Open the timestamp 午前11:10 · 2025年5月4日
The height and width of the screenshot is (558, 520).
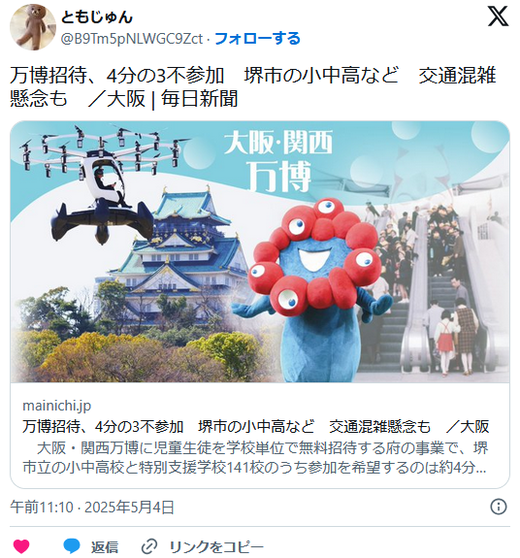point(92,507)
